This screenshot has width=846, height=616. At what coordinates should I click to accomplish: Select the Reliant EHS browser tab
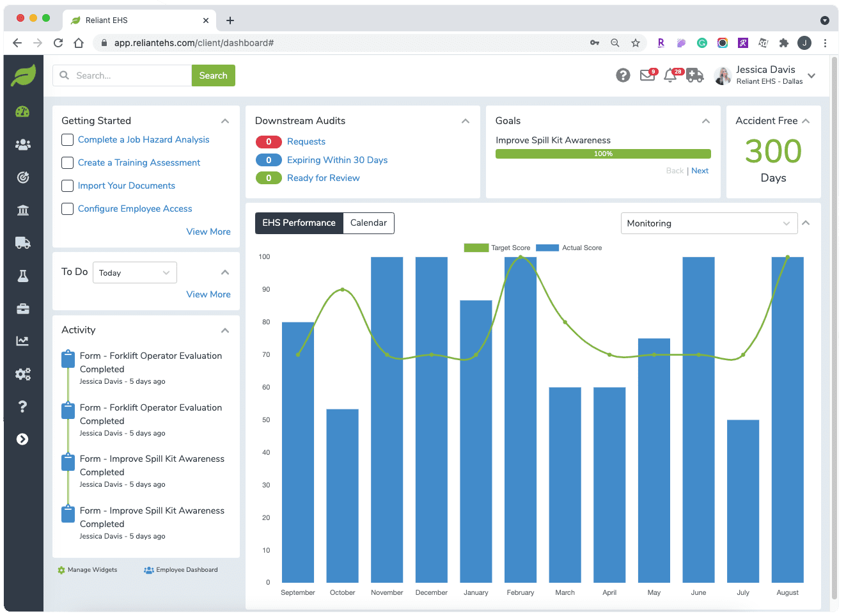(x=139, y=20)
